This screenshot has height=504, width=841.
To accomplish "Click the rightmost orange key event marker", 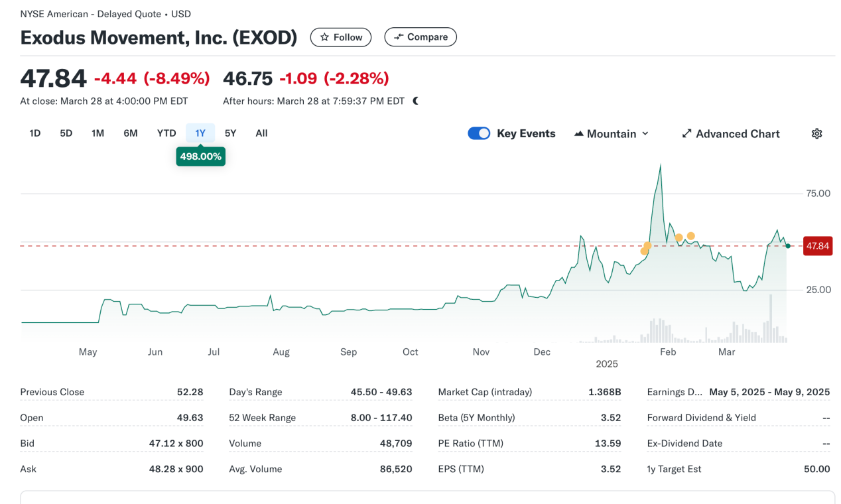I will click(x=691, y=236).
